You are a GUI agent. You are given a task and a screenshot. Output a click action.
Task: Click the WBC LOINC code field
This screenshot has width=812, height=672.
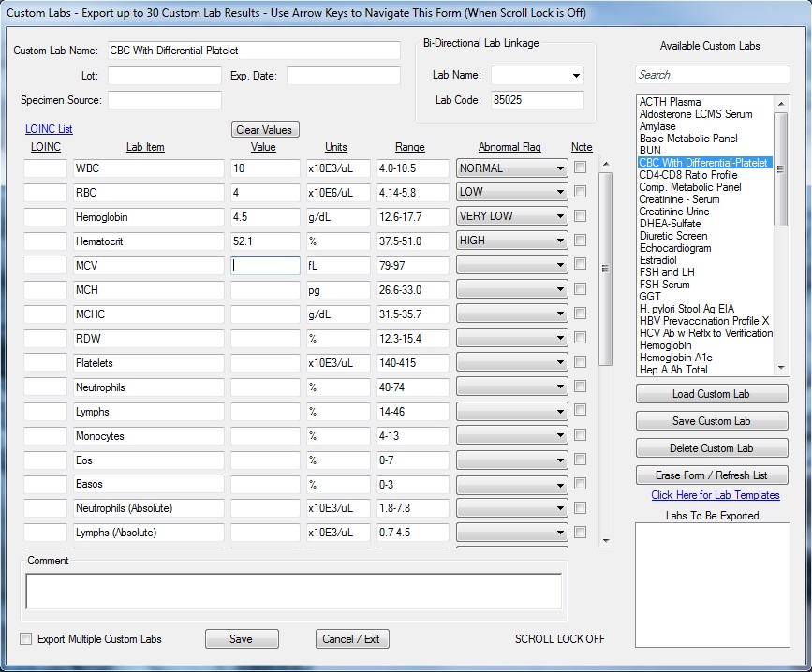[46, 168]
